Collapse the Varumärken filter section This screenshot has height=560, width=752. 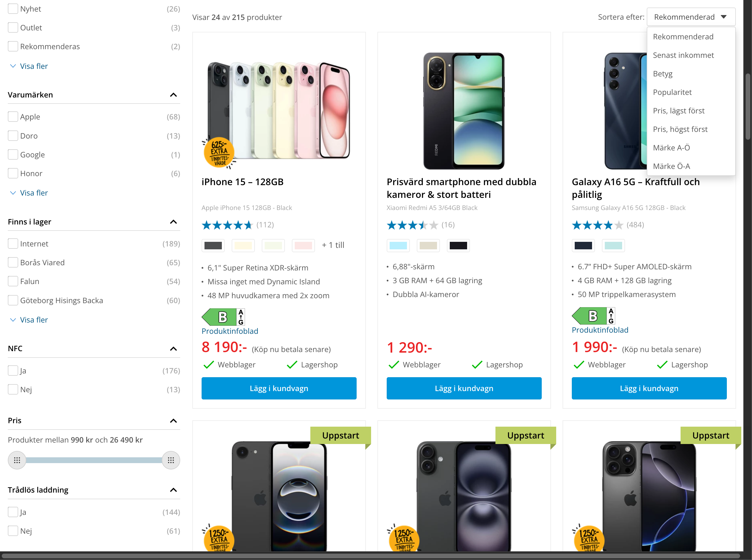click(173, 95)
